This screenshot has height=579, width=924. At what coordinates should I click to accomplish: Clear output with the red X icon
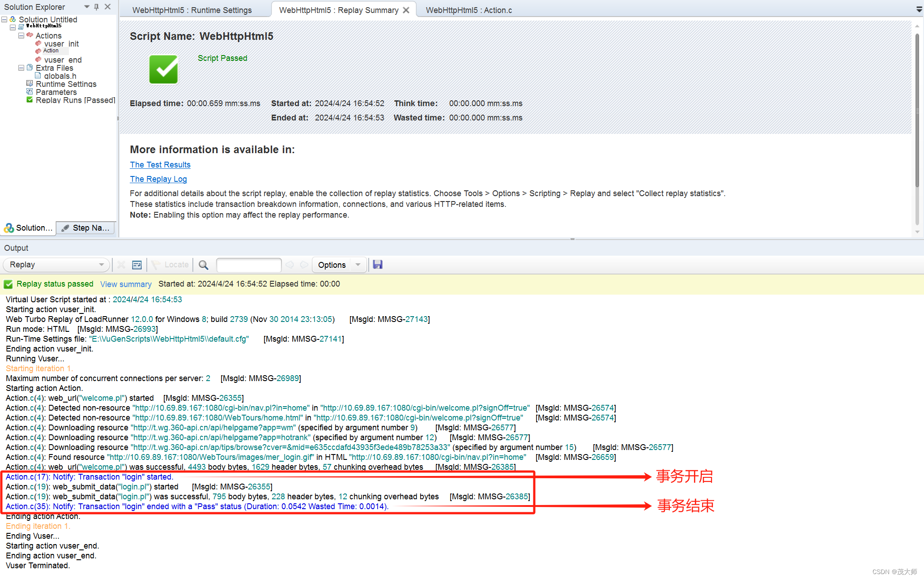click(121, 265)
